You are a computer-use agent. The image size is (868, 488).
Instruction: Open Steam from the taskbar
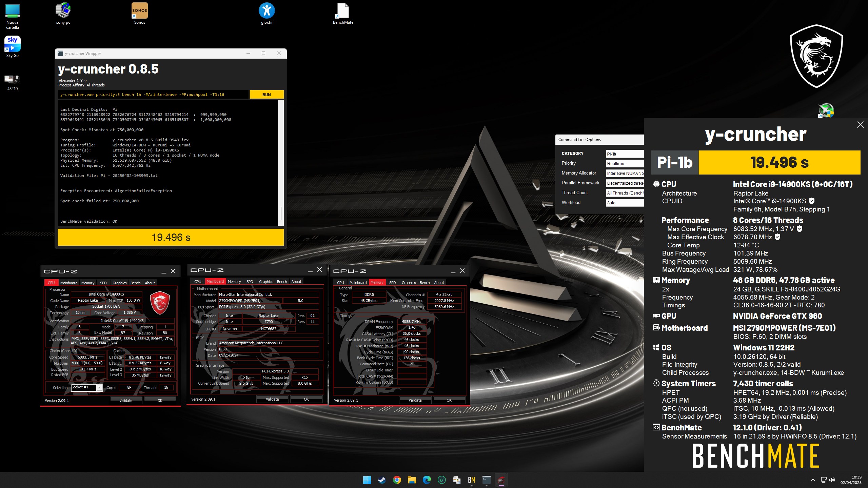click(x=382, y=480)
